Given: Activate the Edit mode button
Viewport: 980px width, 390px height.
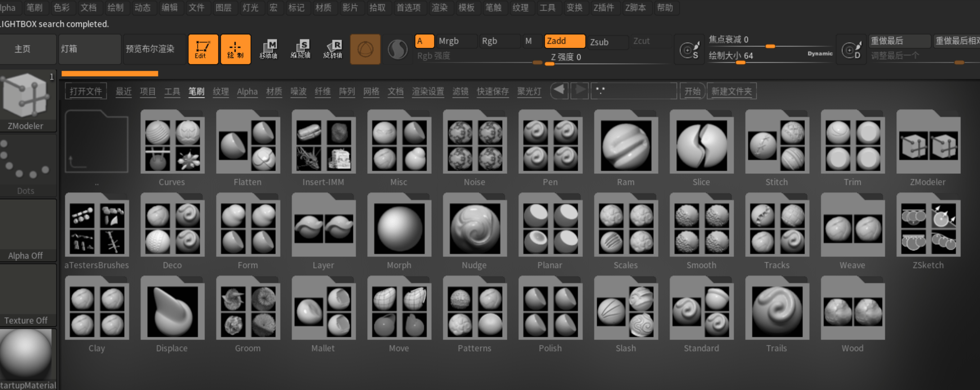Looking at the screenshot, I should tap(203, 49).
